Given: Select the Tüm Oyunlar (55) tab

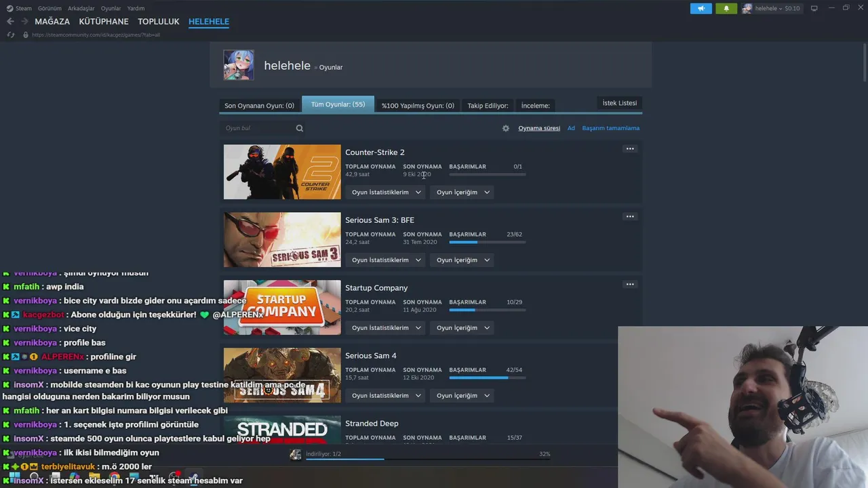Looking at the screenshot, I should pyautogui.click(x=338, y=104).
